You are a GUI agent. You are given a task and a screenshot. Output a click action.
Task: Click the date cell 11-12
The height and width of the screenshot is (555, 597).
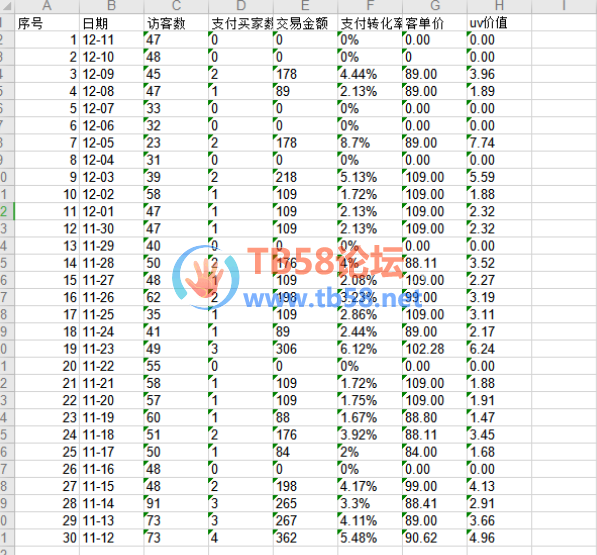(112, 537)
